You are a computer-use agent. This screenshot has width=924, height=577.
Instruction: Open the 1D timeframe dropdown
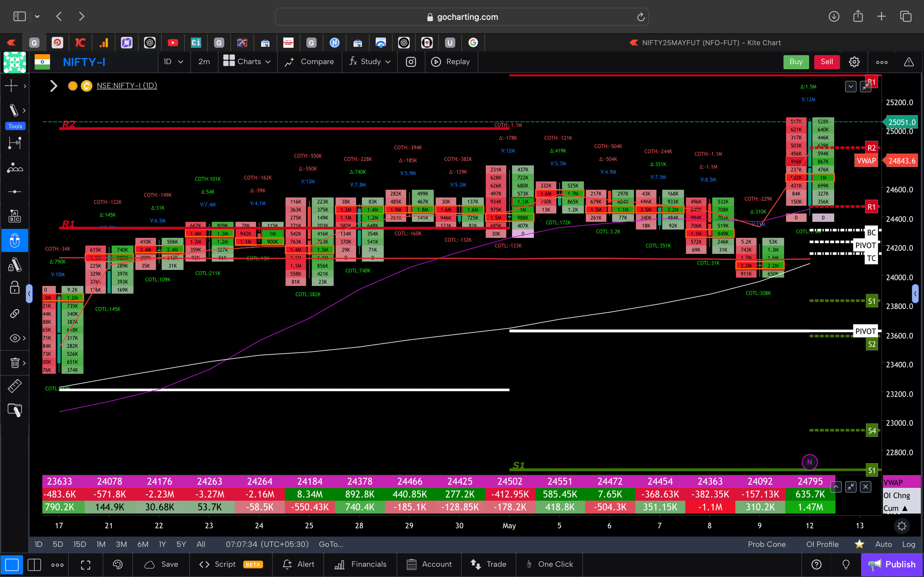pos(173,62)
